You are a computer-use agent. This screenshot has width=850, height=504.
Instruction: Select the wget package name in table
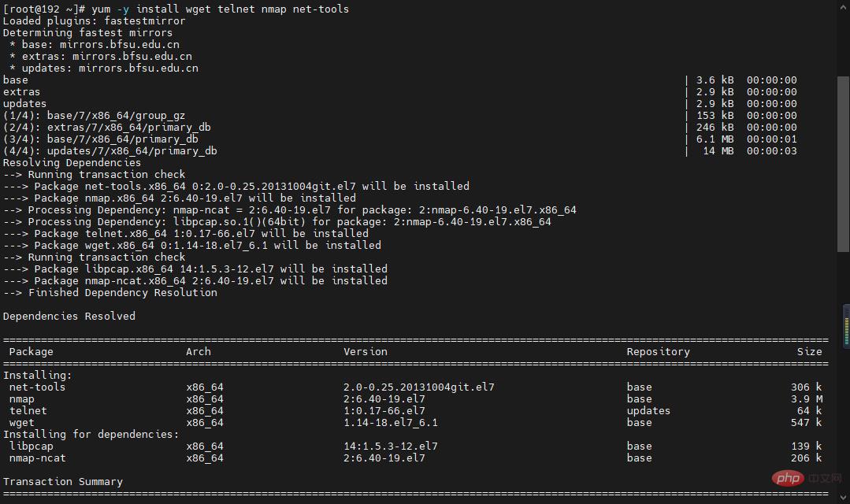[22, 423]
